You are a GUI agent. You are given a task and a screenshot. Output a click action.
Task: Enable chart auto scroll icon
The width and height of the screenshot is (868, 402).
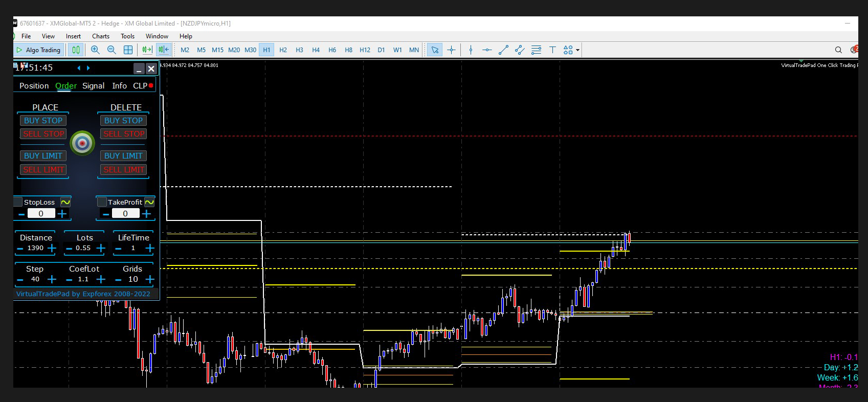point(147,50)
